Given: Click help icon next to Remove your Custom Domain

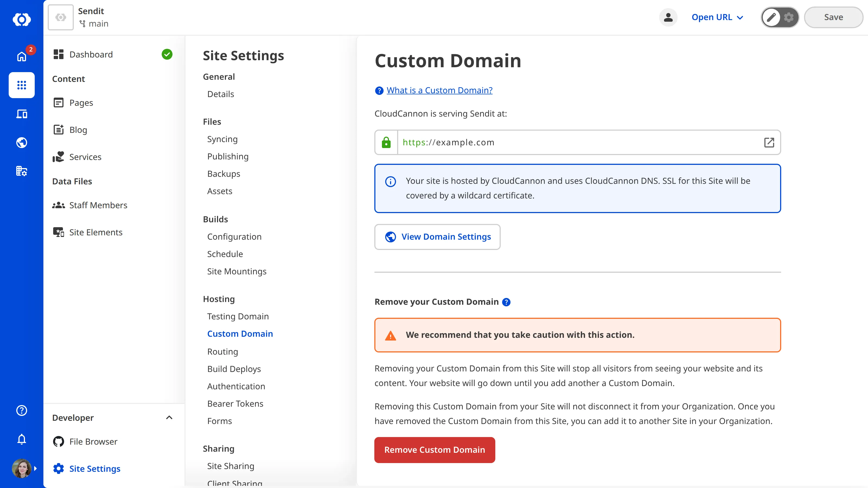Looking at the screenshot, I should click(506, 302).
